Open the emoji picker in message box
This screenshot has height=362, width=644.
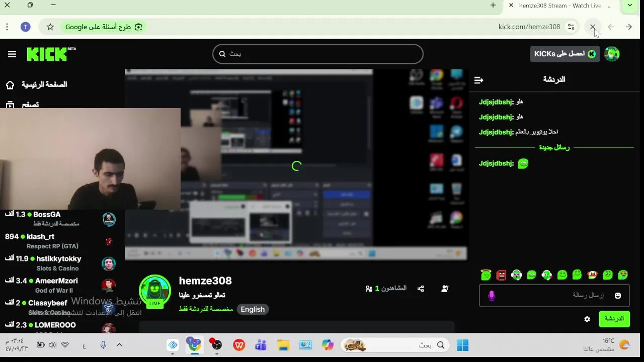[618, 296]
